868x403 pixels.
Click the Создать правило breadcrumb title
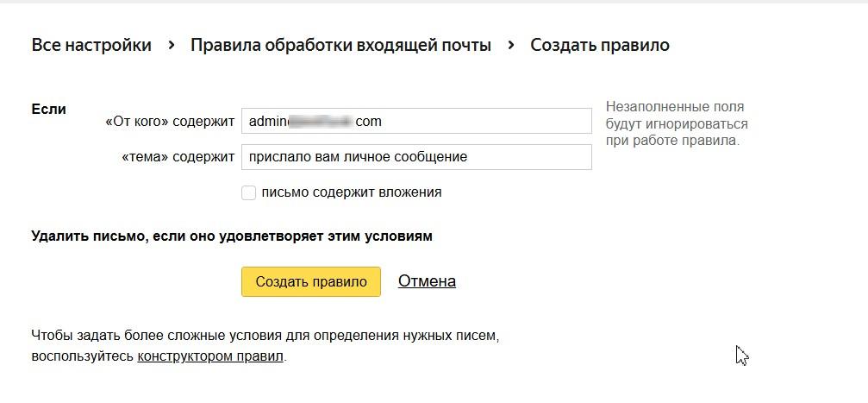coord(599,45)
